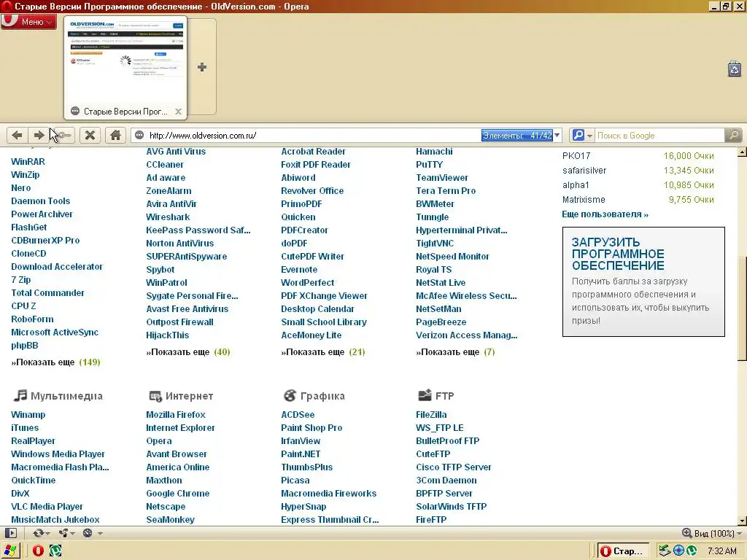Open the TeamViewer link
Viewport: 747px width, 560px height.
442,178
